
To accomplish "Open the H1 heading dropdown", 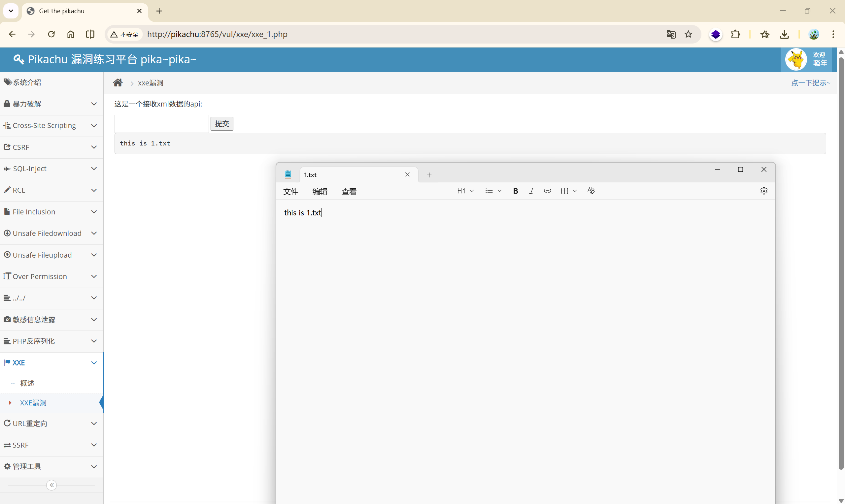I will [x=465, y=191].
